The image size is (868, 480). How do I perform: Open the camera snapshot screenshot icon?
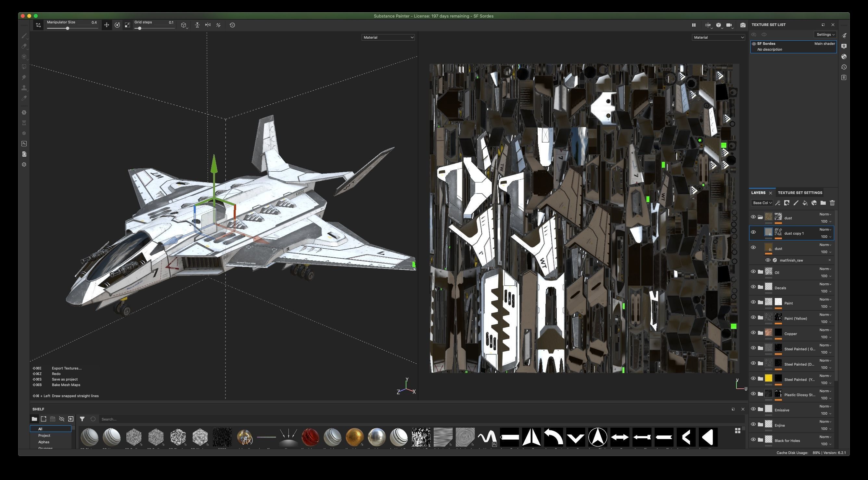(x=743, y=25)
